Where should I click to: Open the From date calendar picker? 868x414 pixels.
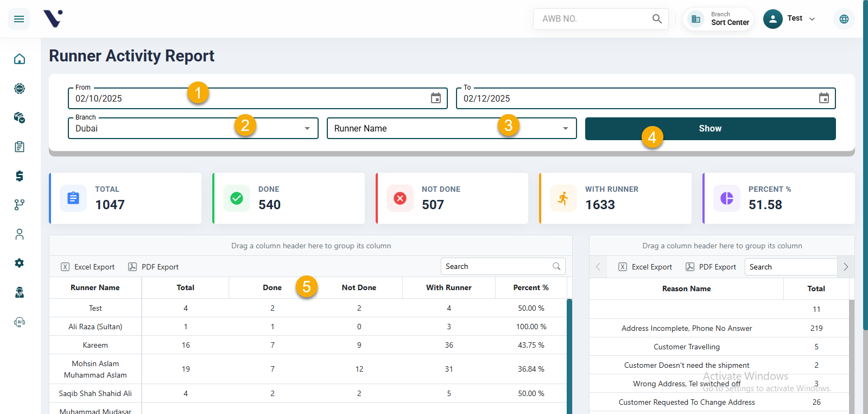click(435, 98)
